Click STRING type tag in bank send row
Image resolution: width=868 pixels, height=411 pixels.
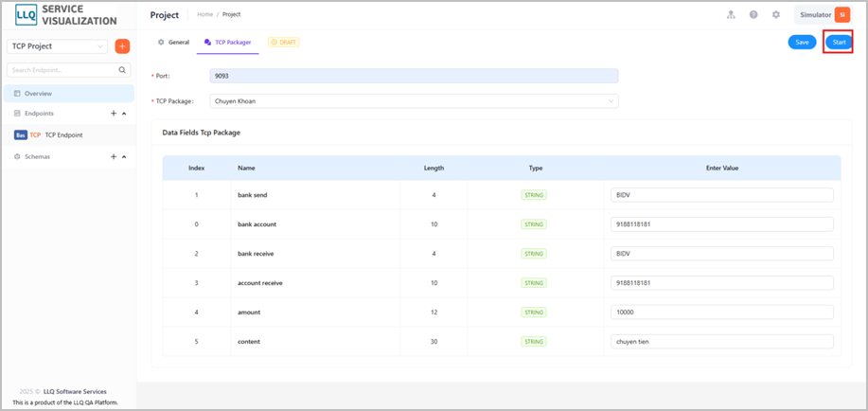(534, 195)
